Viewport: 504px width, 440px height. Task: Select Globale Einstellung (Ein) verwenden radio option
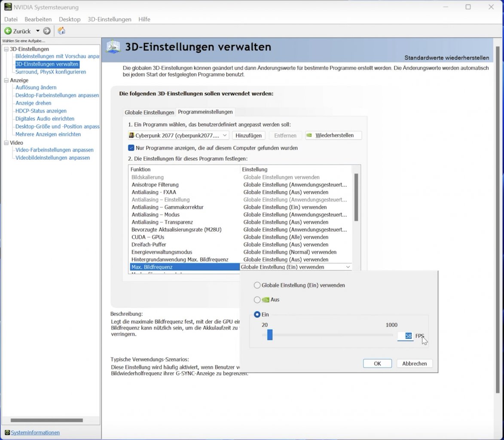coord(257,285)
